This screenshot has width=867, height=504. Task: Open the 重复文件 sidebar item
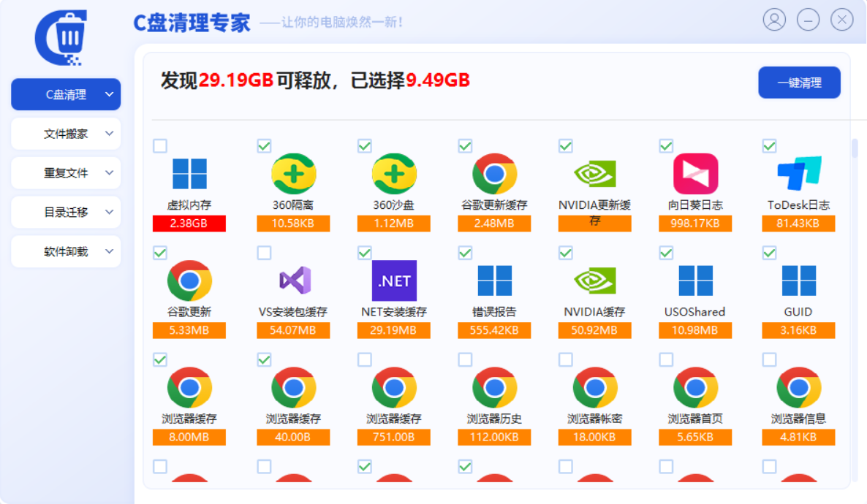click(x=66, y=173)
